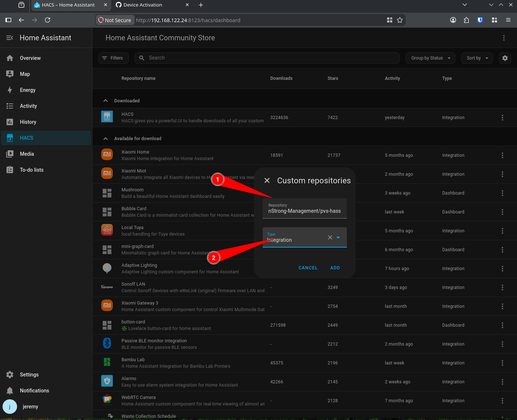The width and height of the screenshot is (517, 420).
Task: Open Energy in the sidebar
Action: click(x=46, y=90)
